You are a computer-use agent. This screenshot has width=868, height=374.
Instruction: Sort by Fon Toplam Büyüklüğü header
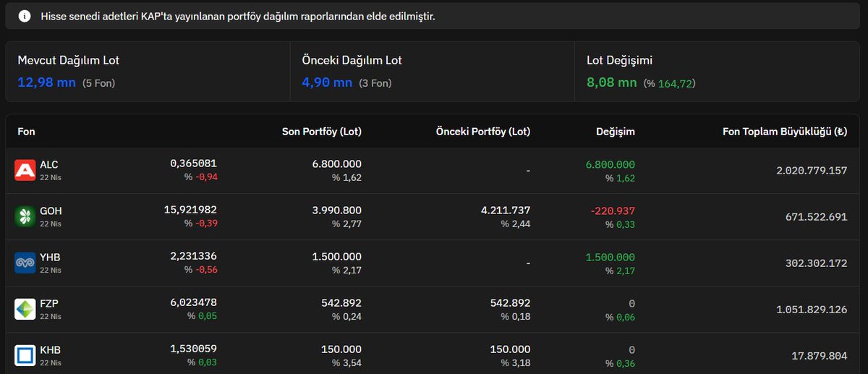tap(785, 132)
